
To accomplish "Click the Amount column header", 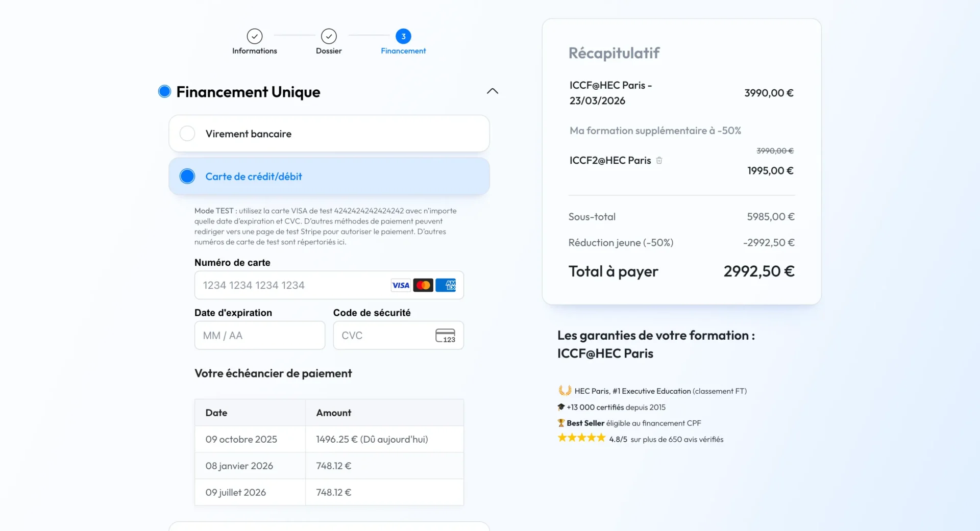I will point(384,413).
